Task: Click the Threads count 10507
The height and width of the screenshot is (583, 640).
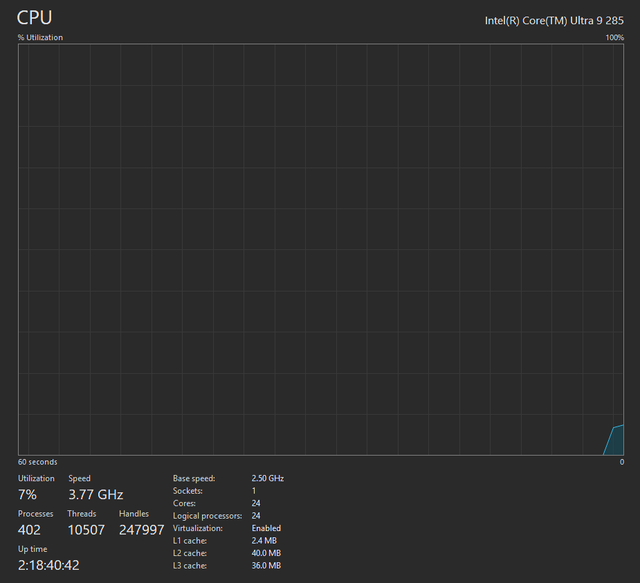Action: (86, 530)
